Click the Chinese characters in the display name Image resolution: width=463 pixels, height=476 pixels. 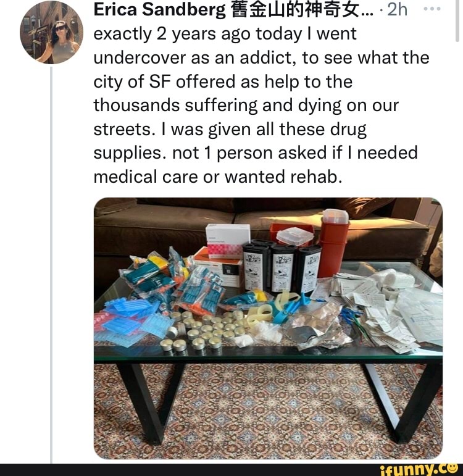tap(296, 9)
